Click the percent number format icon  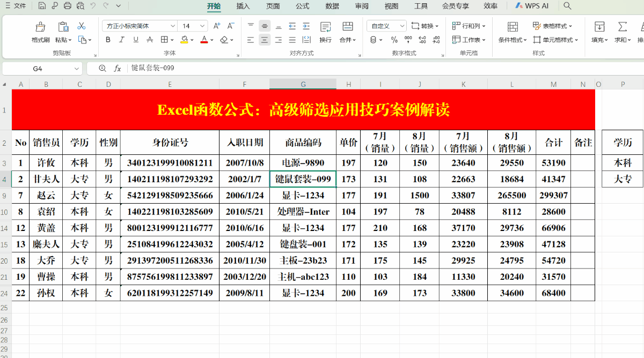pyautogui.click(x=394, y=40)
